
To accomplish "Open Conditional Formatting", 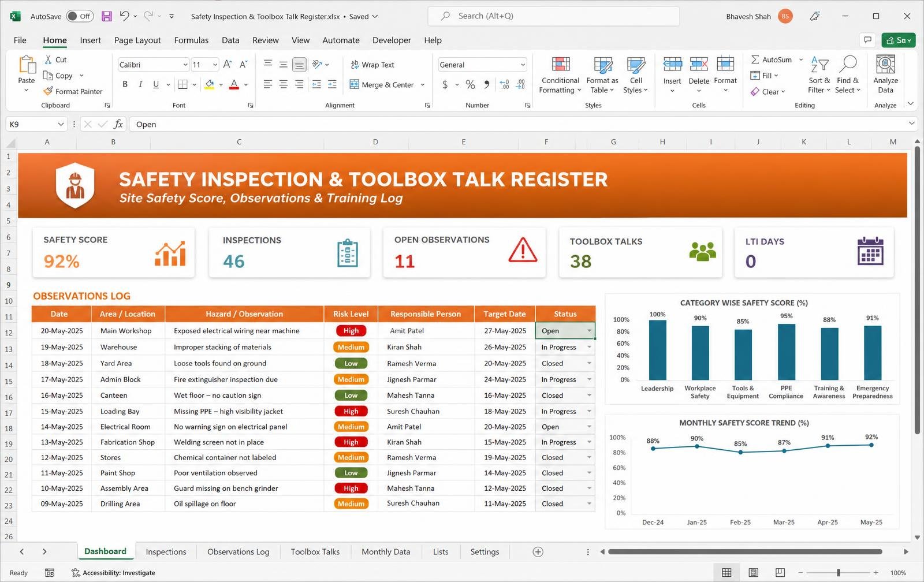I will [560, 75].
